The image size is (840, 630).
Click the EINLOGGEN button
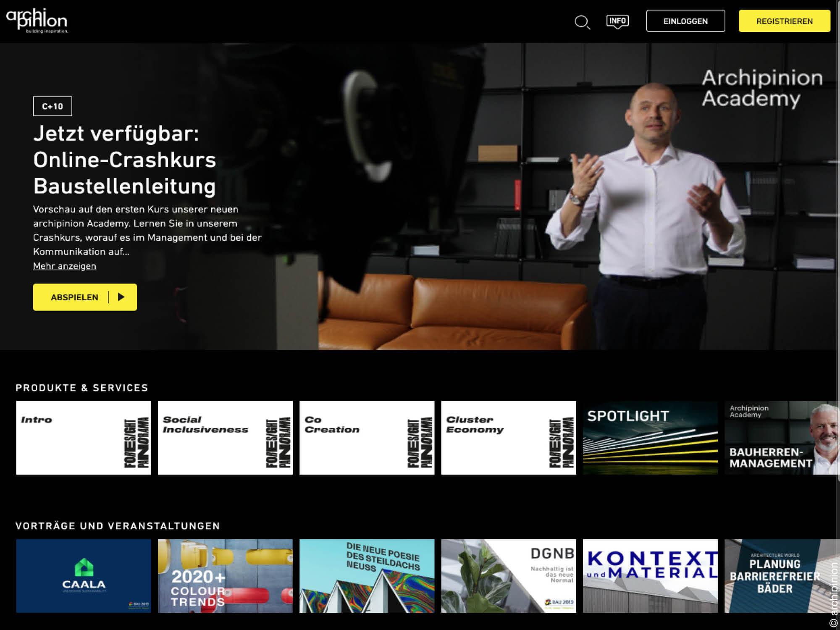(685, 21)
